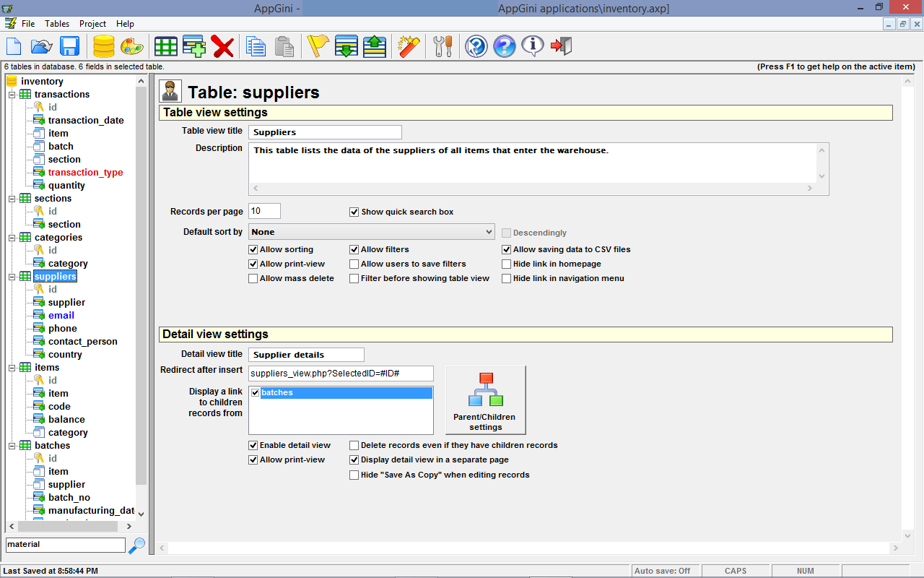Click the description box right scroll arrow
The height and width of the screenshot is (578, 924).
point(810,189)
